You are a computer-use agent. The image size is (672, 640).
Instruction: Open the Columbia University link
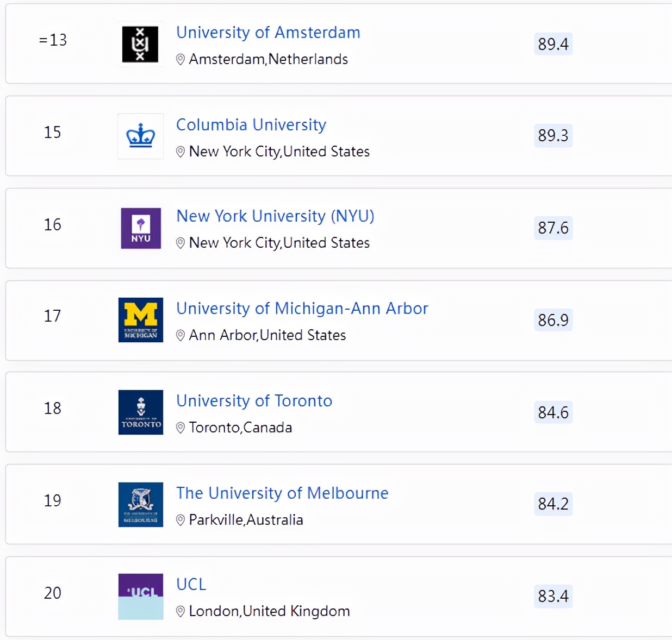pos(251,125)
